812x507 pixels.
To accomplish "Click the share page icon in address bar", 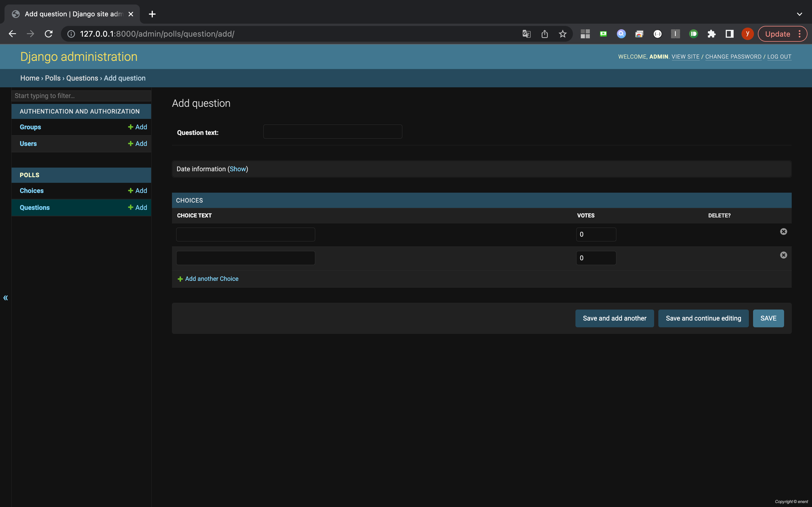I will click(545, 34).
